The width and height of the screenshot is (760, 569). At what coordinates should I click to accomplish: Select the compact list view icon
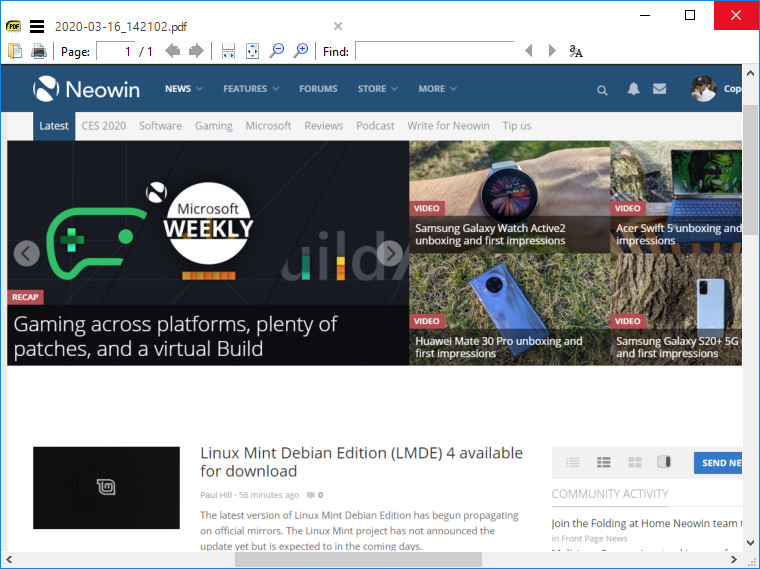(x=573, y=462)
